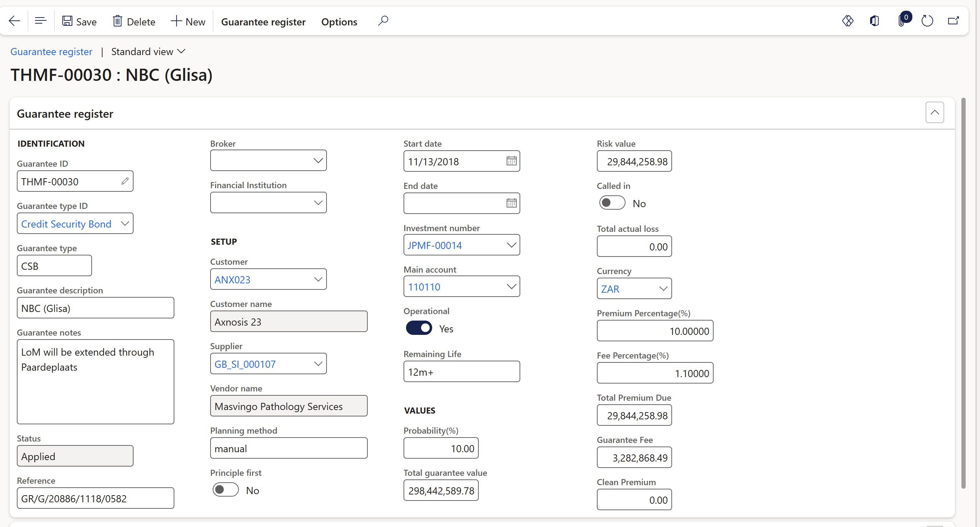
Task: Click the Planning method field
Action: click(289, 448)
